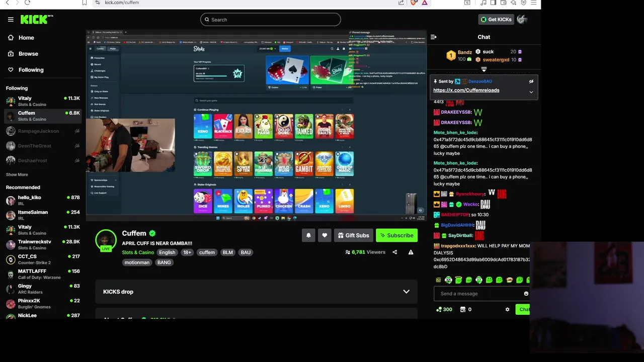Open recommended channel CCT_CS
Screen dimensions: 644x362
(x=42, y=259)
